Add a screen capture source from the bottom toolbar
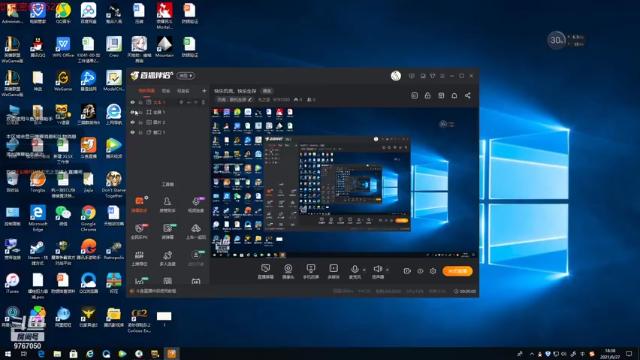 (265, 271)
